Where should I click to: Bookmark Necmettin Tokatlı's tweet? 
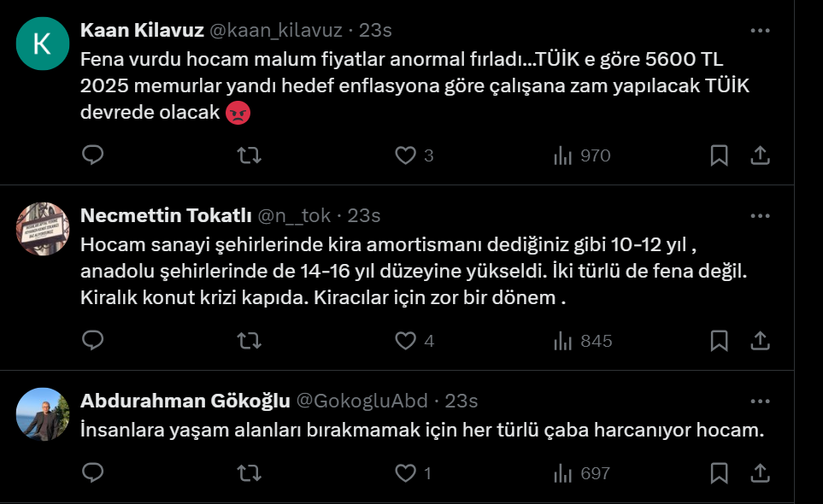(x=720, y=341)
